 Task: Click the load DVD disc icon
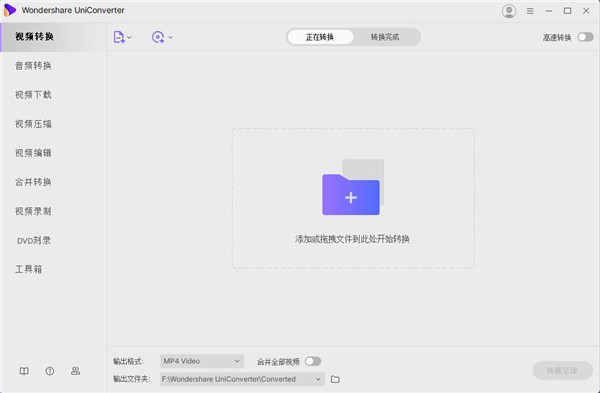click(x=158, y=37)
